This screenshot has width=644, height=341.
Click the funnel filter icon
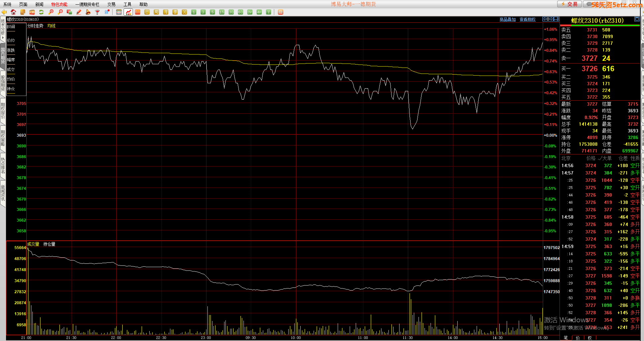(98, 12)
